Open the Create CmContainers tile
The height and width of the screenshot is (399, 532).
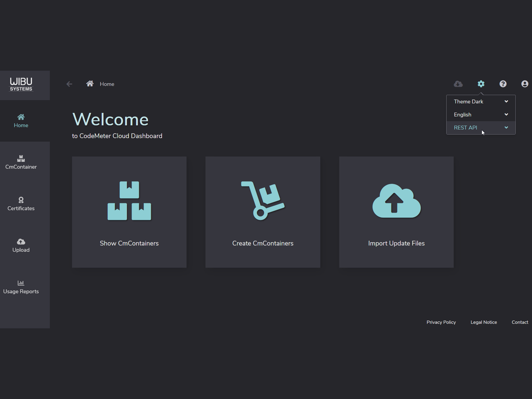pyautogui.click(x=263, y=212)
